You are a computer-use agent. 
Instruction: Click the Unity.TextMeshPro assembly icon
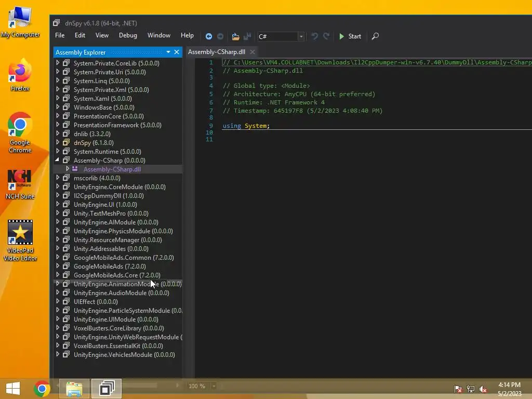(x=66, y=213)
